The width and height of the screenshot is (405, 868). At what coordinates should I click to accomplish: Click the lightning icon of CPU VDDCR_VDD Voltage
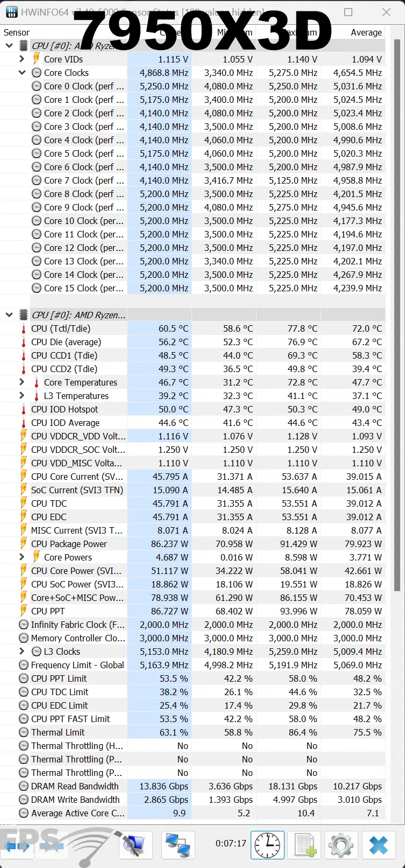[24, 436]
